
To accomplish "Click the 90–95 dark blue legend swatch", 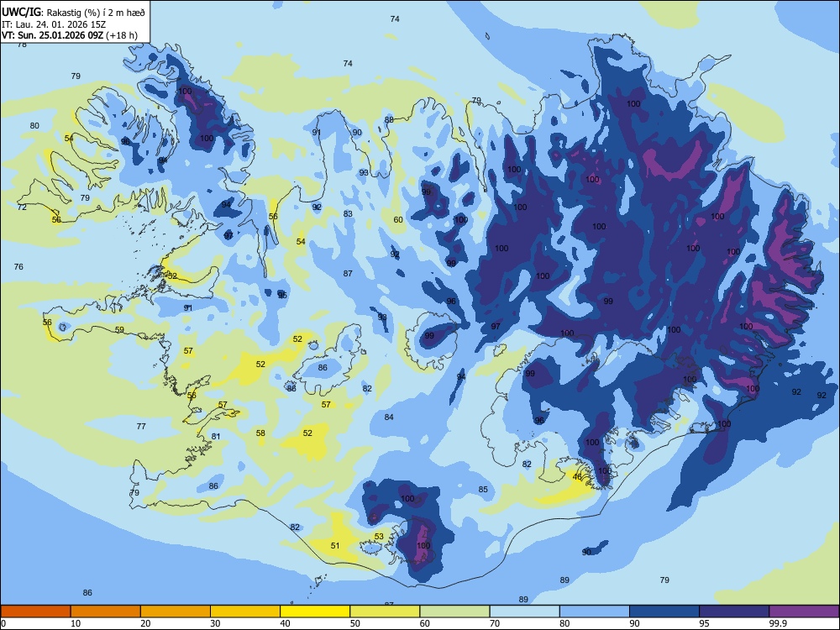I will 664,612.
